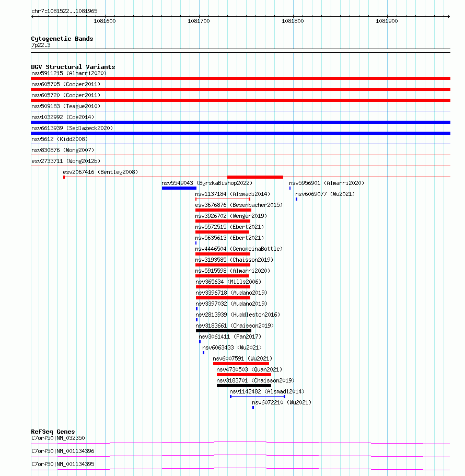Open esv2733711 (Wong2012b) variant
The height and width of the screenshot is (476, 465).
point(66,161)
